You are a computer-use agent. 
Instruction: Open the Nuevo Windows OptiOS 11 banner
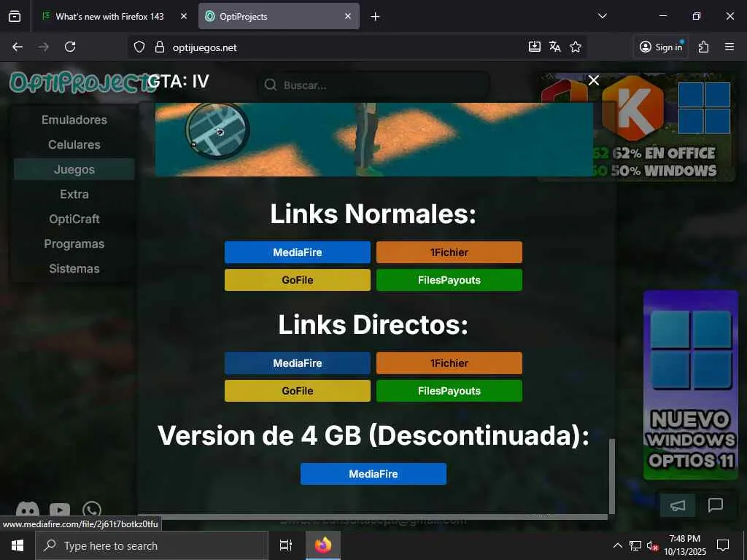(690, 385)
